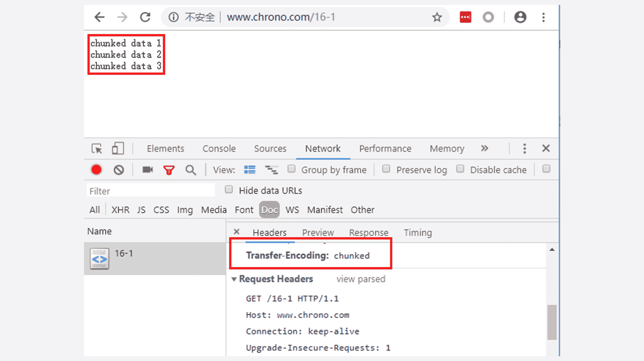
Task: Select the XHR filter type
Action: 120,210
